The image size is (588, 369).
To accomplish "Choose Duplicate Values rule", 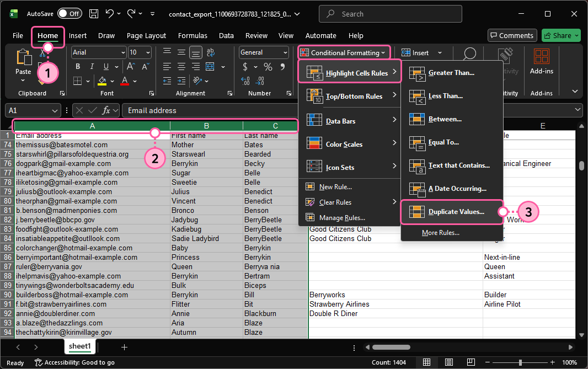I will 452,212.
